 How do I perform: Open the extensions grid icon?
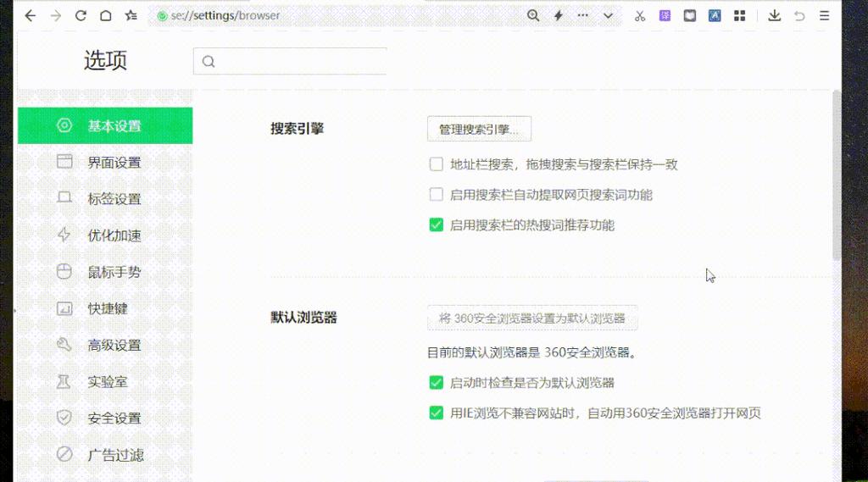tap(739, 15)
